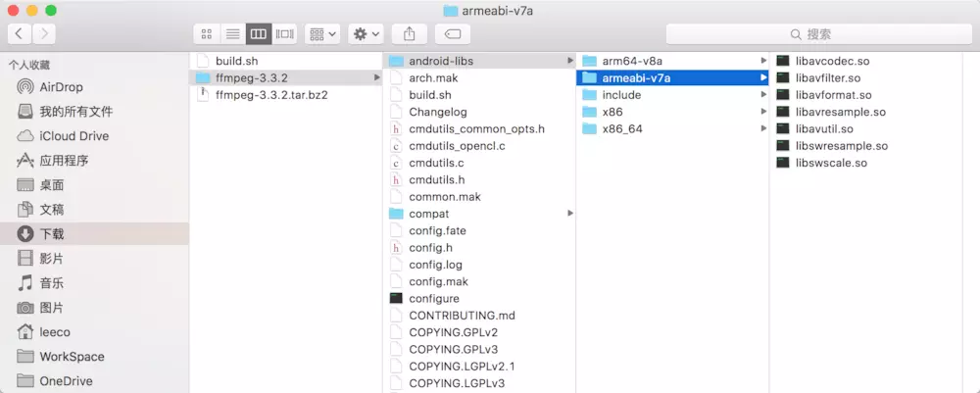
Task: Open the gear action menu
Action: (366, 33)
